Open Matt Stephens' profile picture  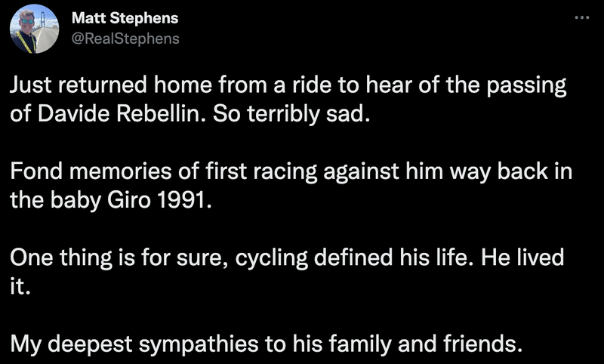click(34, 29)
